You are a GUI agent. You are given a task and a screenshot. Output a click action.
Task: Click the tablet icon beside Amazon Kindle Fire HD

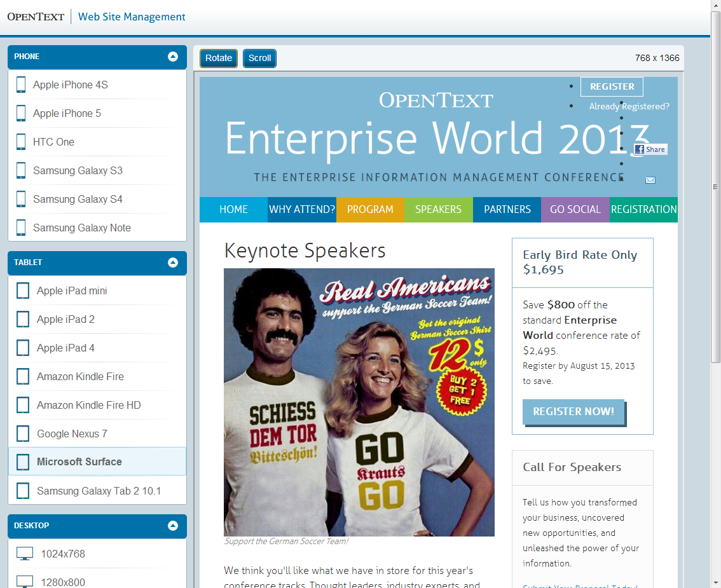click(22, 405)
